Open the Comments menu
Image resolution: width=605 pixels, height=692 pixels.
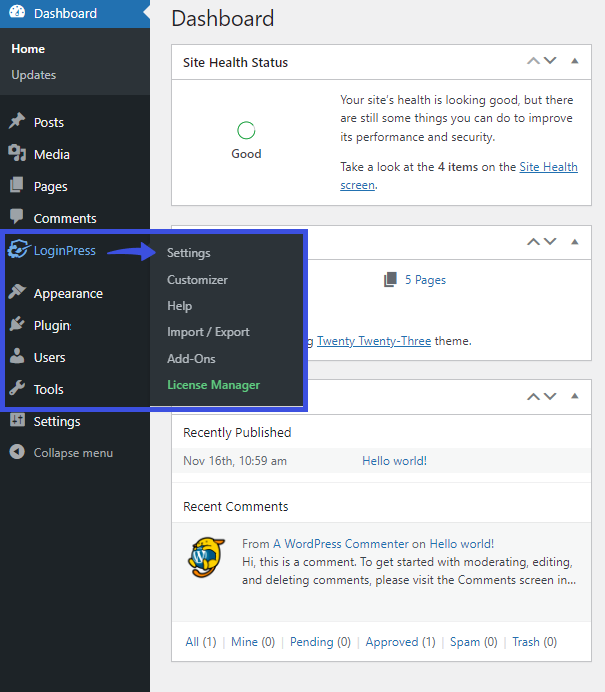(65, 218)
